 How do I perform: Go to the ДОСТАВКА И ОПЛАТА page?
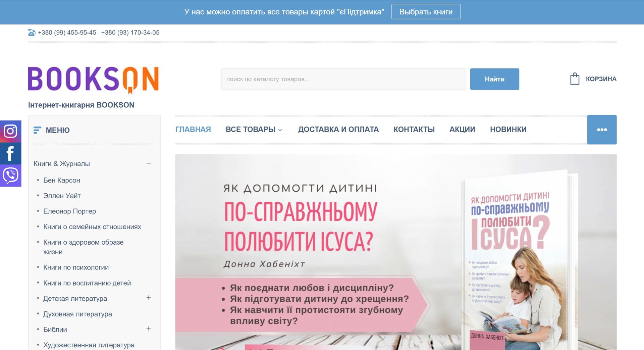[x=338, y=130]
